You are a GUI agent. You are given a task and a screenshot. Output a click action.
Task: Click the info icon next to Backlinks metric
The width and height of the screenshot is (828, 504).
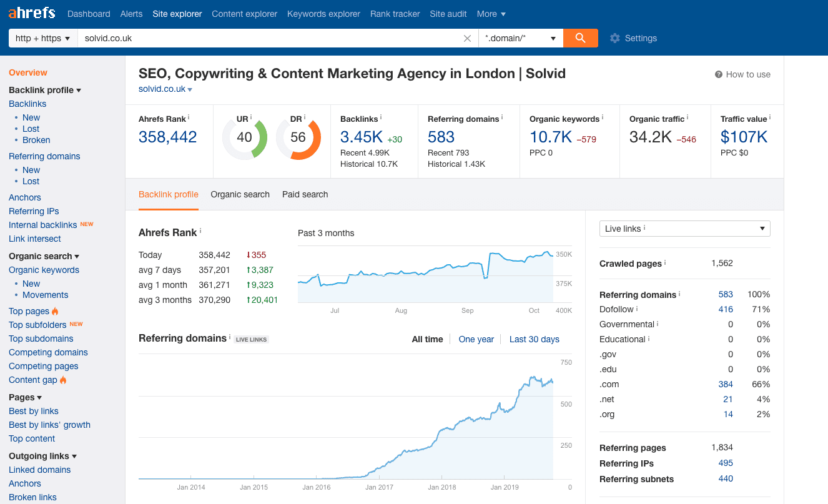381,117
